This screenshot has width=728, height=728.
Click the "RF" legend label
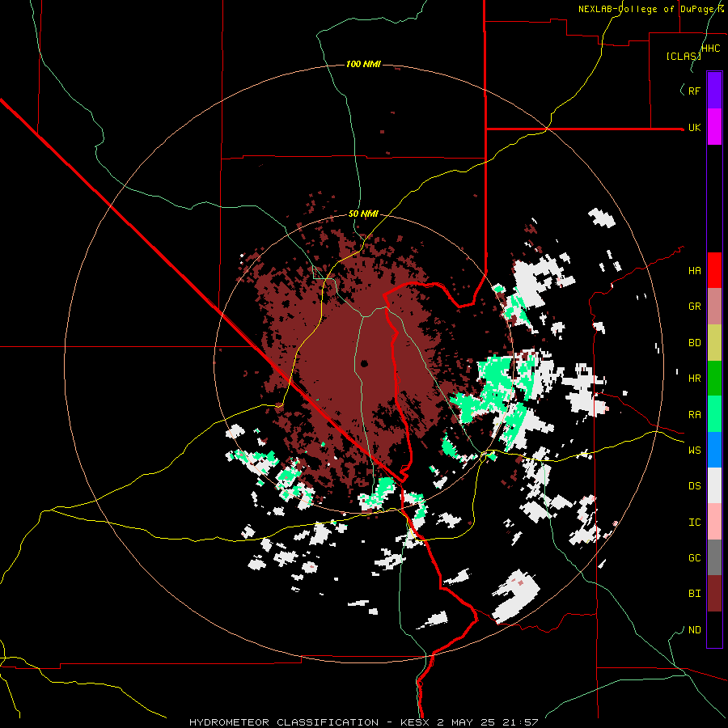tap(694, 91)
